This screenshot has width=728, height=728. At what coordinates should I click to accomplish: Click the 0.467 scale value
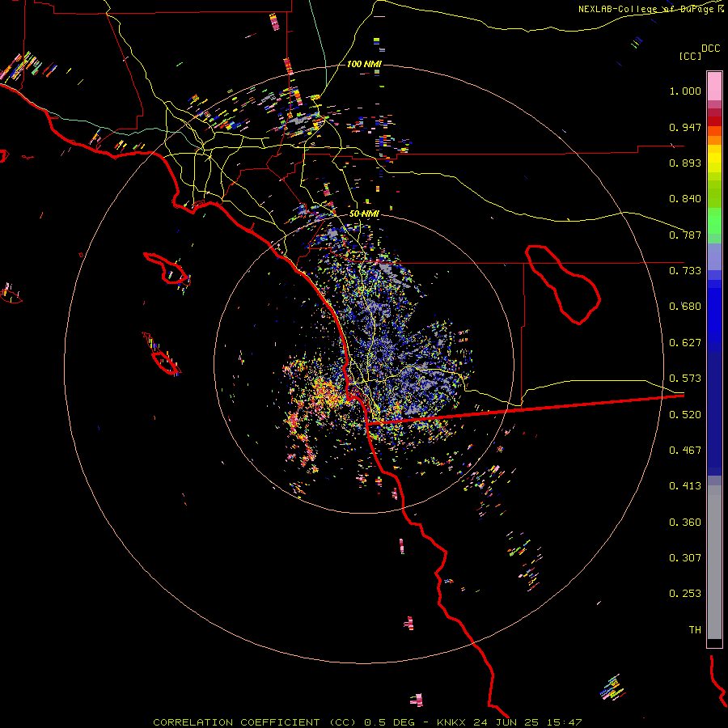(685, 451)
